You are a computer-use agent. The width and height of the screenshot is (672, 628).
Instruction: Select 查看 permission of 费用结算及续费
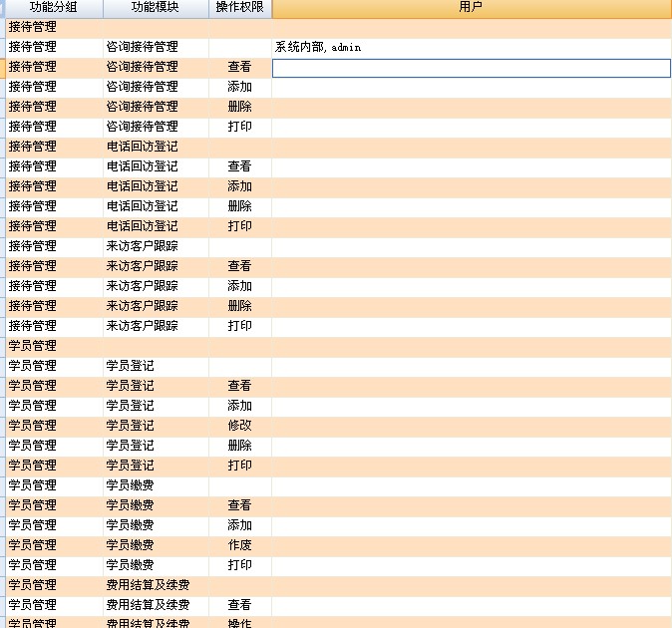tap(240, 605)
